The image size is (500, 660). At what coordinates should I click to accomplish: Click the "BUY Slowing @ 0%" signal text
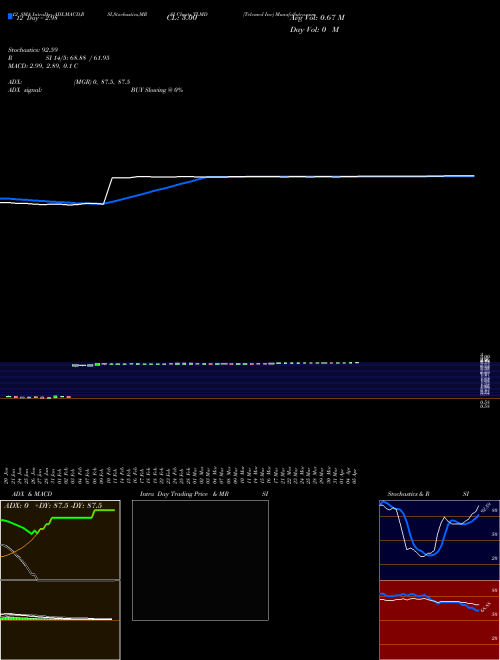tap(157, 90)
